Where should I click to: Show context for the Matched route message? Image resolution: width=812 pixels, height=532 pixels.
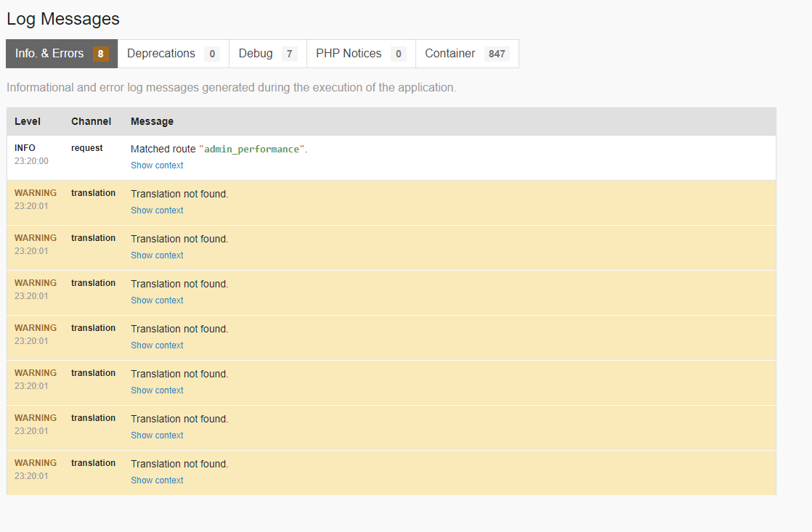157,165
